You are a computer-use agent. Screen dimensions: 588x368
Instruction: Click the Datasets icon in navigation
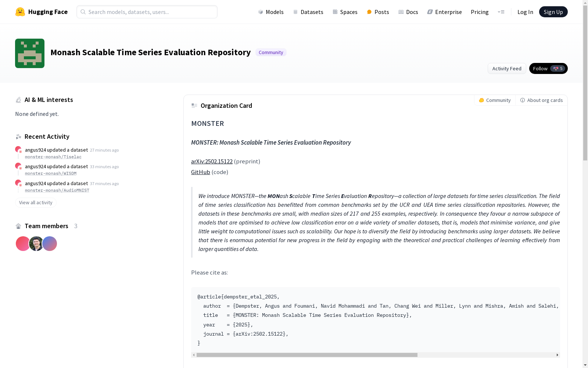295,12
